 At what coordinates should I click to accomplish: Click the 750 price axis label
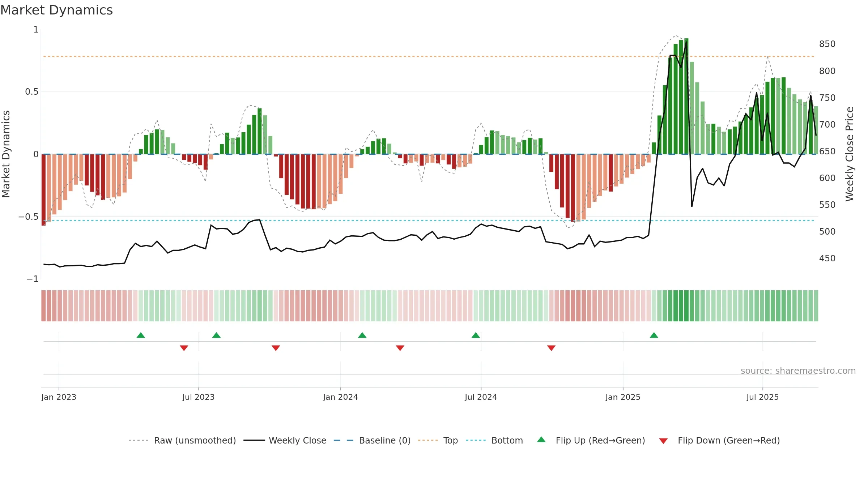coord(827,98)
